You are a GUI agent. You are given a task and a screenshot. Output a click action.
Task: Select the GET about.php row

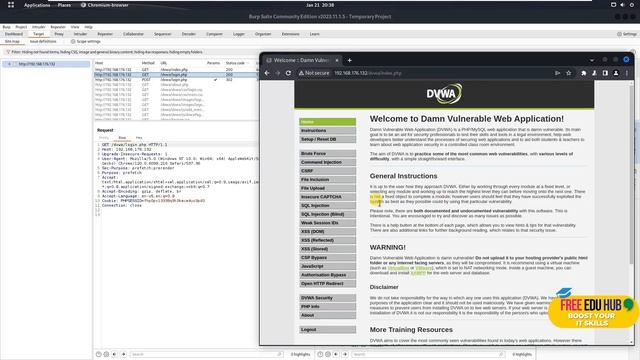[176, 84]
